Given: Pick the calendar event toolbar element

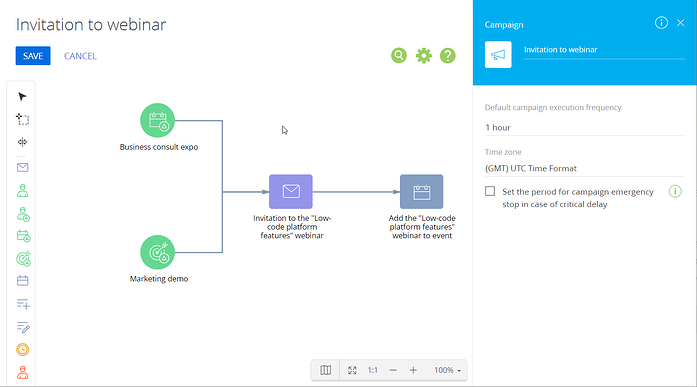Looking at the screenshot, I should pos(23,281).
